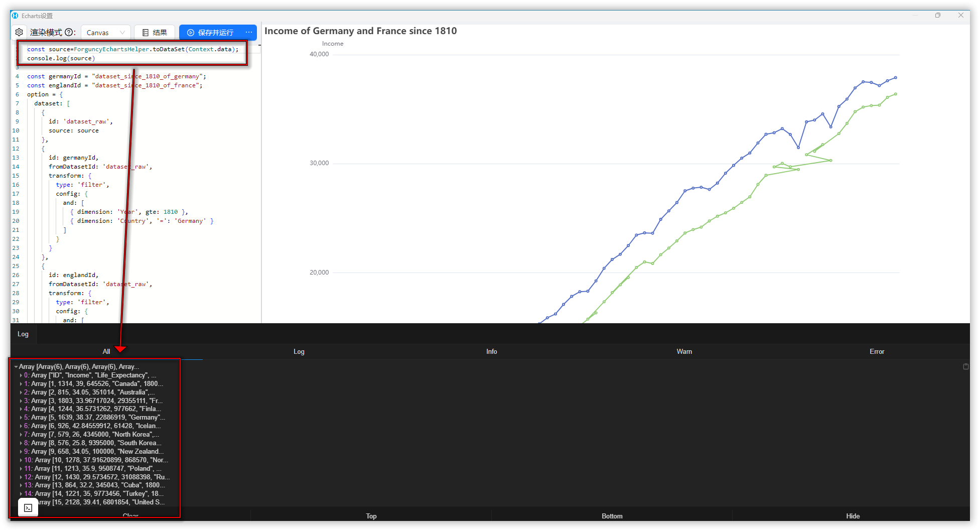Click the copy log clipboard icon
The image size is (980, 531).
966,366
